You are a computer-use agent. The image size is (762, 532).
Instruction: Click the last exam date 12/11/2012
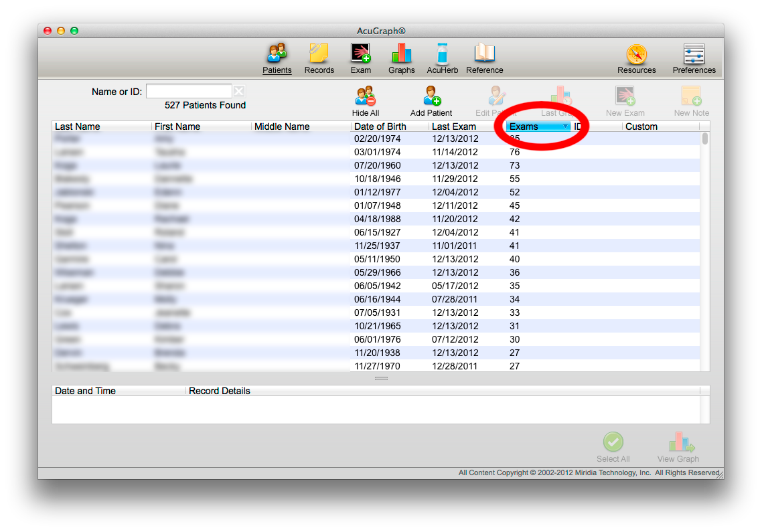point(455,205)
